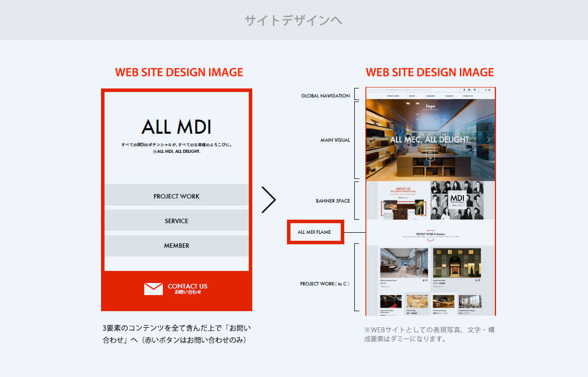
Task: Open the office interior project thumbnail
Action: [x=404, y=262]
